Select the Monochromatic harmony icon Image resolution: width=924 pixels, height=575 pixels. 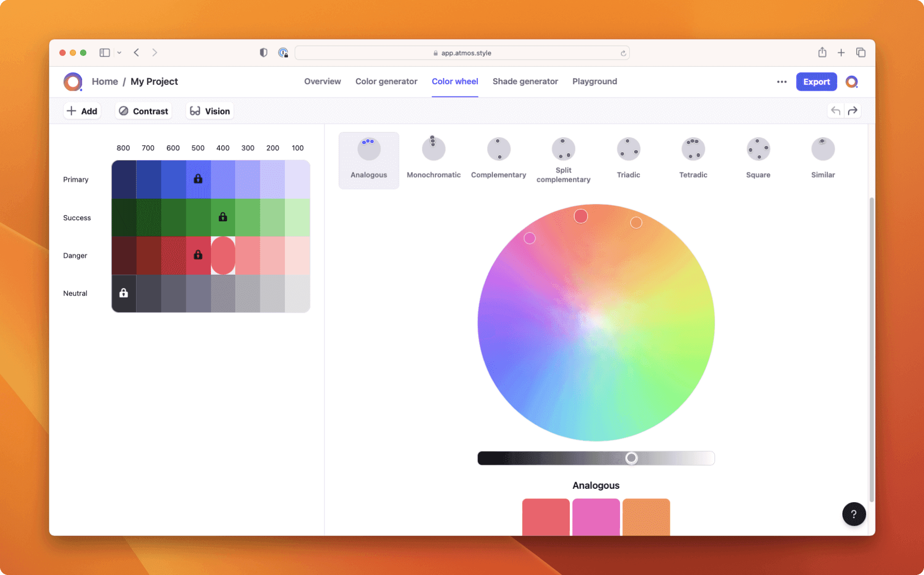[x=433, y=149]
